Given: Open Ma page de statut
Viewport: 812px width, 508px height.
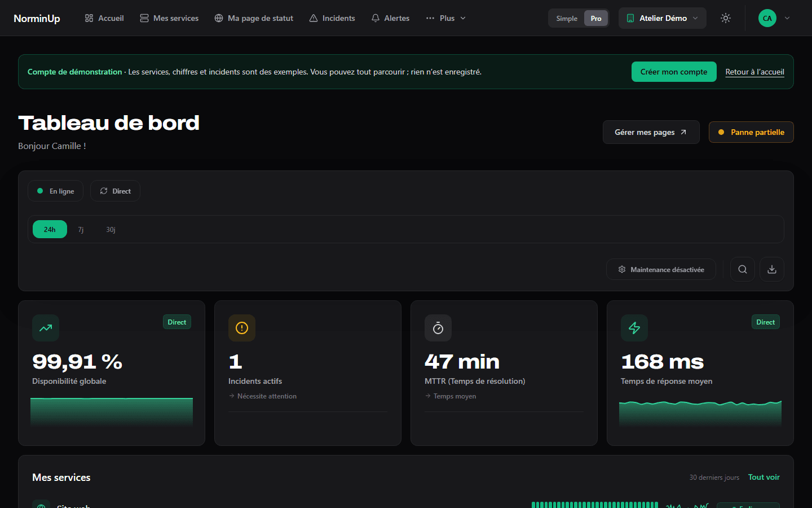Looking at the screenshot, I should [254, 18].
